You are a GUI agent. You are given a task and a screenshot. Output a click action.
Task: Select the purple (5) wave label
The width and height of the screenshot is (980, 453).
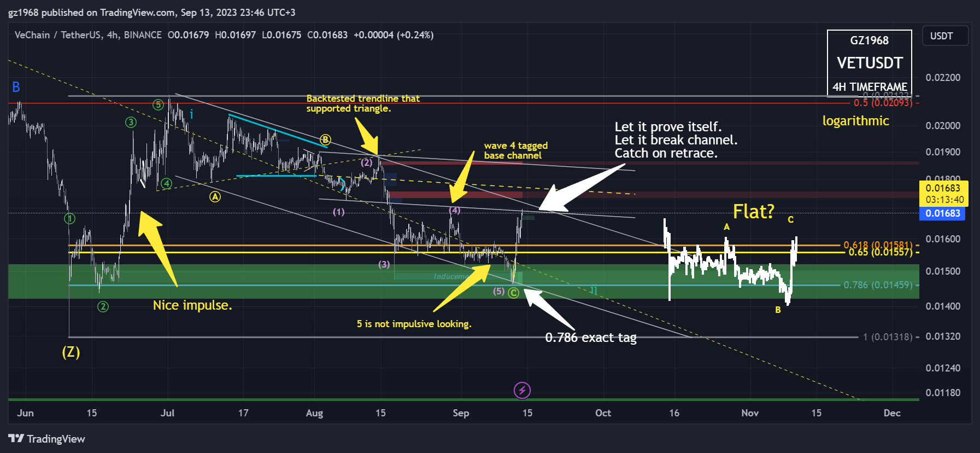point(499,291)
